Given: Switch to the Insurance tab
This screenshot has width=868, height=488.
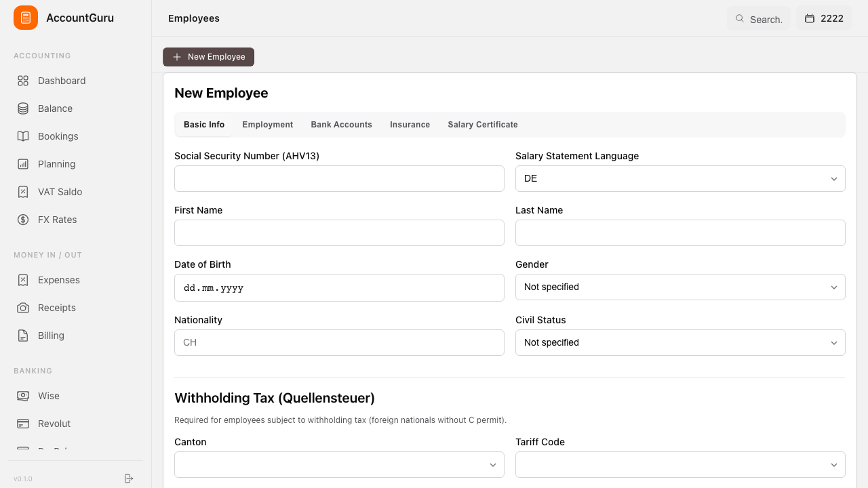Looking at the screenshot, I should (x=410, y=125).
